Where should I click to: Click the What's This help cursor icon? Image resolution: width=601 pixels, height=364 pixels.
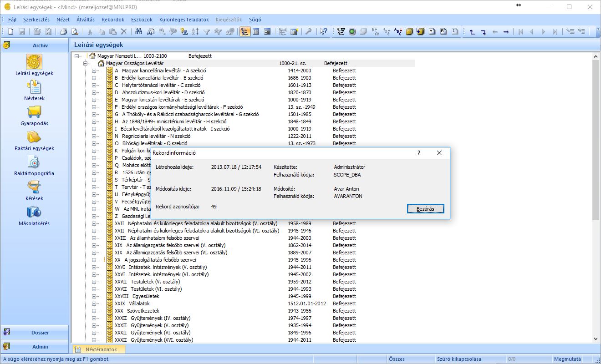pyautogui.click(x=323, y=32)
